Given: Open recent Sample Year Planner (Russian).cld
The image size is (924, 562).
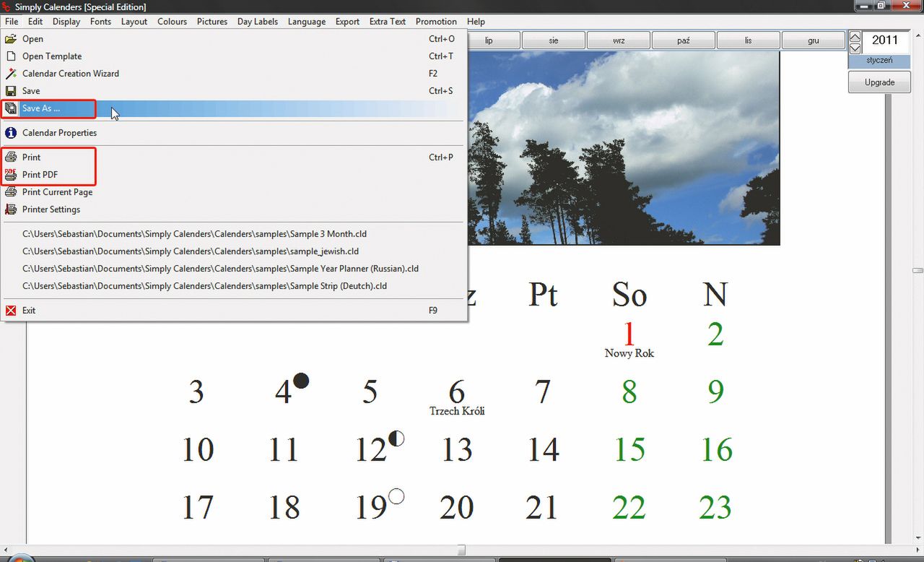Looking at the screenshot, I should (x=234, y=269).
